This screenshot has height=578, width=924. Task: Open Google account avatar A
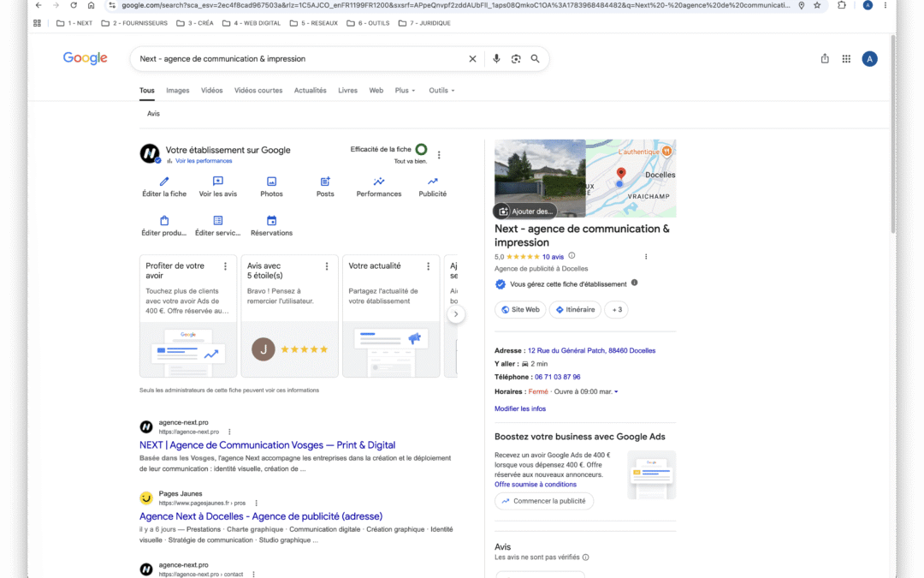pos(869,59)
